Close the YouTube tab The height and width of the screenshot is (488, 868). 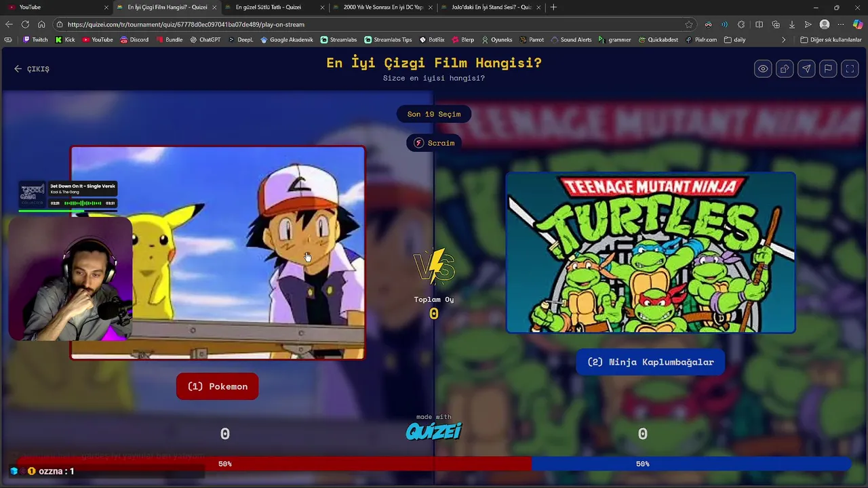106,7
